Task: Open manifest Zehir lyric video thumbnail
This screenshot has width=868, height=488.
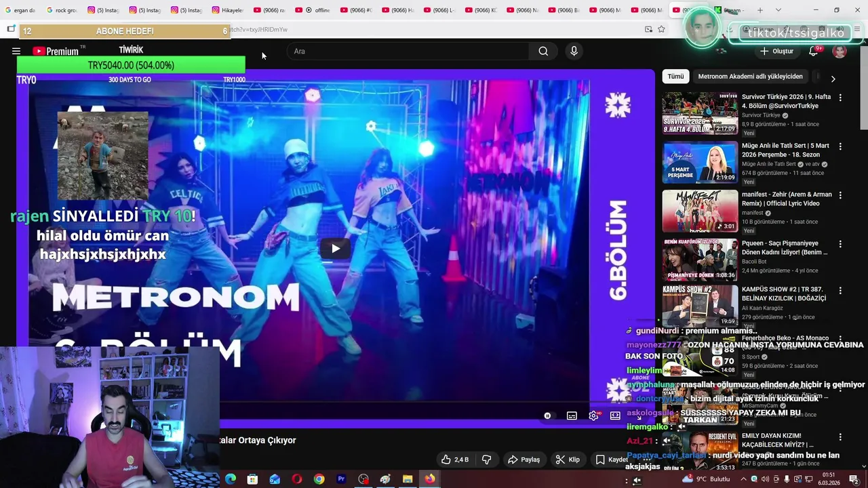Action: point(700,211)
